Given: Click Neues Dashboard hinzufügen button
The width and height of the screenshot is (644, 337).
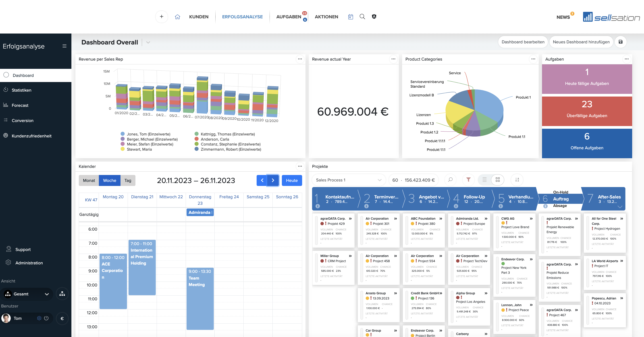Looking at the screenshot, I should tap(581, 42).
